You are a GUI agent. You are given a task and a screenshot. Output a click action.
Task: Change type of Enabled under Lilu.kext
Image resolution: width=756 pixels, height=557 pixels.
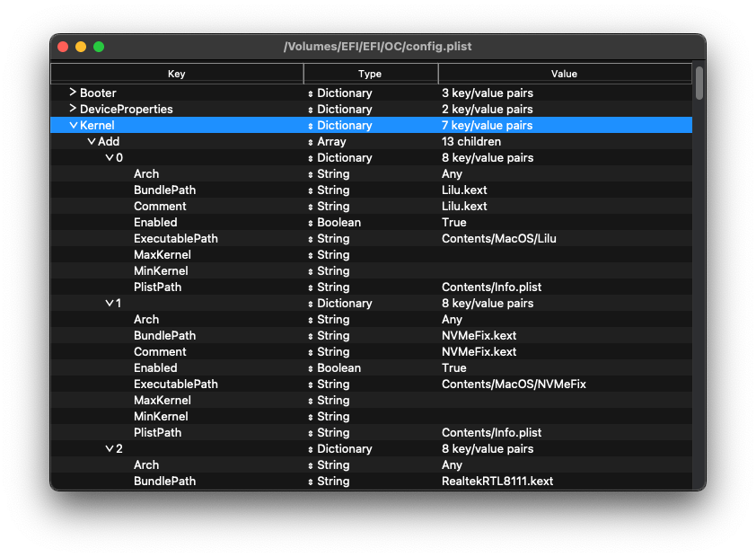(x=311, y=223)
